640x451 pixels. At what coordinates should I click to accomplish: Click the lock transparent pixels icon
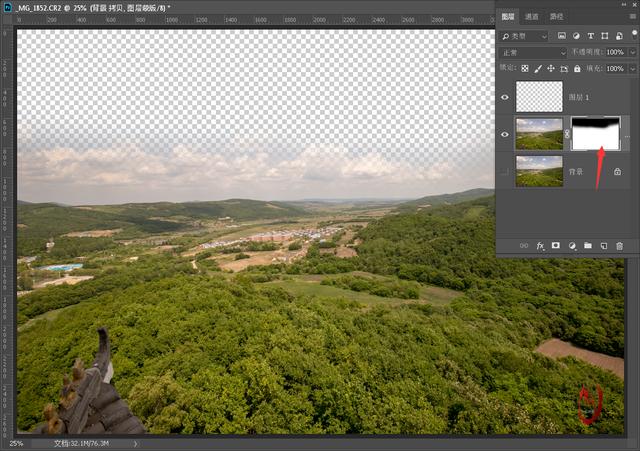click(525, 68)
